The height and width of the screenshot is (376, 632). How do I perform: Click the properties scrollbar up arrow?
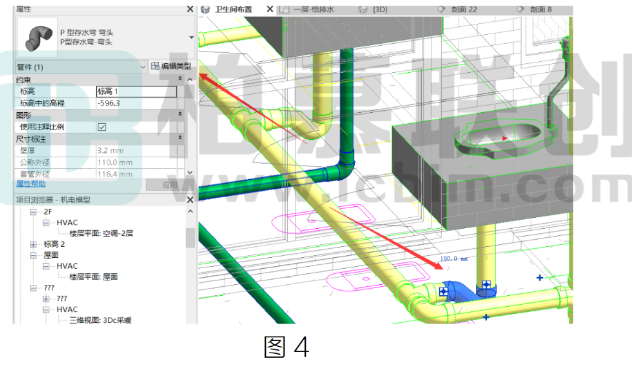190,80
